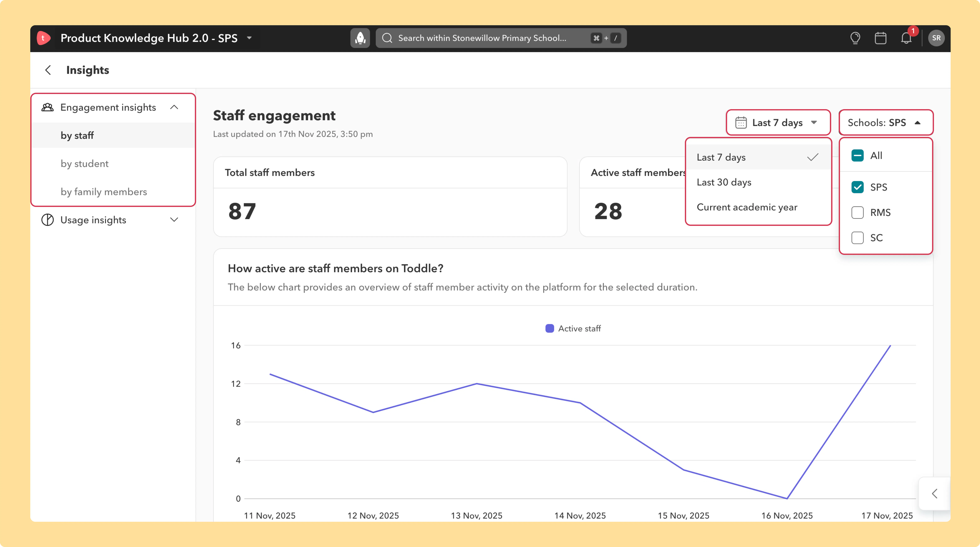This screenshot has height=547, width=980.
Task: Uncheck the SPS school checkbox
Action: pos(857,187)
